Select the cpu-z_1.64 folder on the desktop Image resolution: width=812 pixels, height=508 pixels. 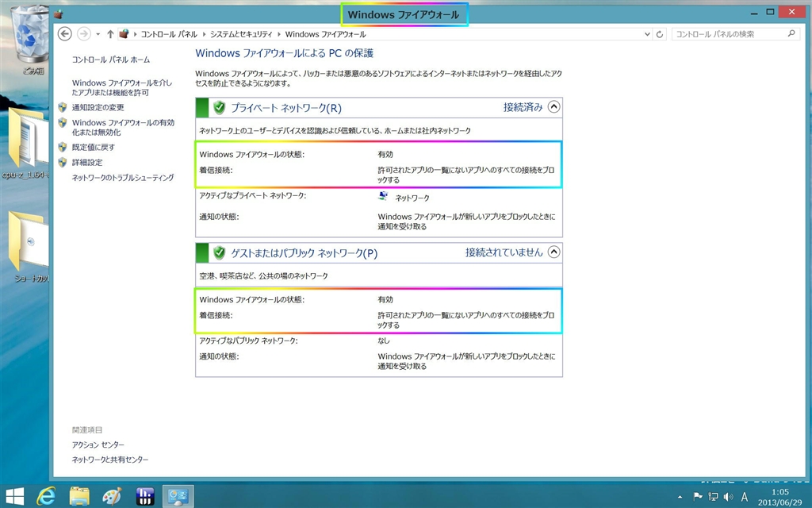(25, 143)
